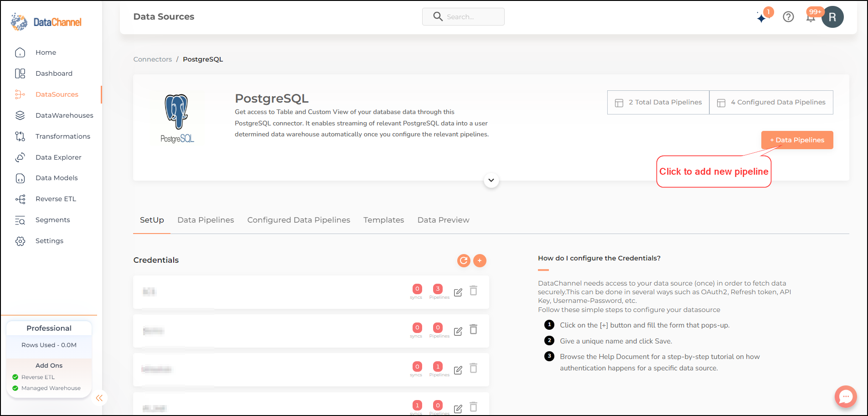The height and width of the screenshot is (416, 868).
Task: Click the 3 Pipelines badge in first row
Action: pyautogui.click(x=438, y=289)
